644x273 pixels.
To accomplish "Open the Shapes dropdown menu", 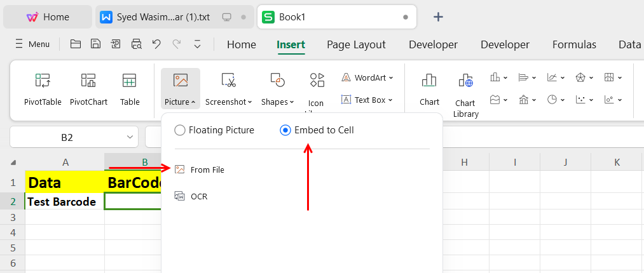I will [278, 102].
